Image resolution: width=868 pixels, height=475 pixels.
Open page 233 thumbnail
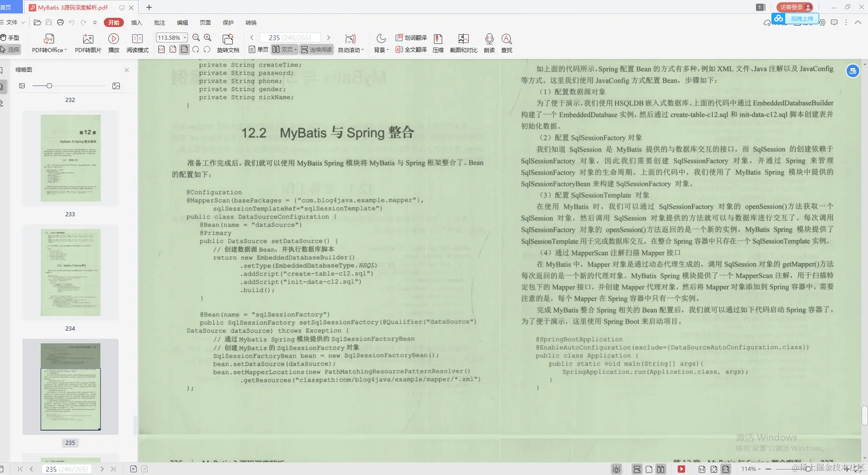point(70,158)
